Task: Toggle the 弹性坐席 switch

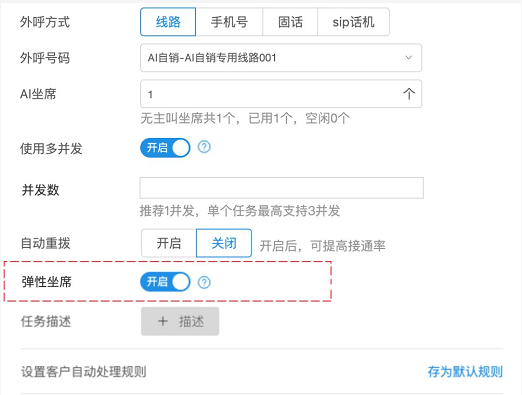Action: point(165,282)
